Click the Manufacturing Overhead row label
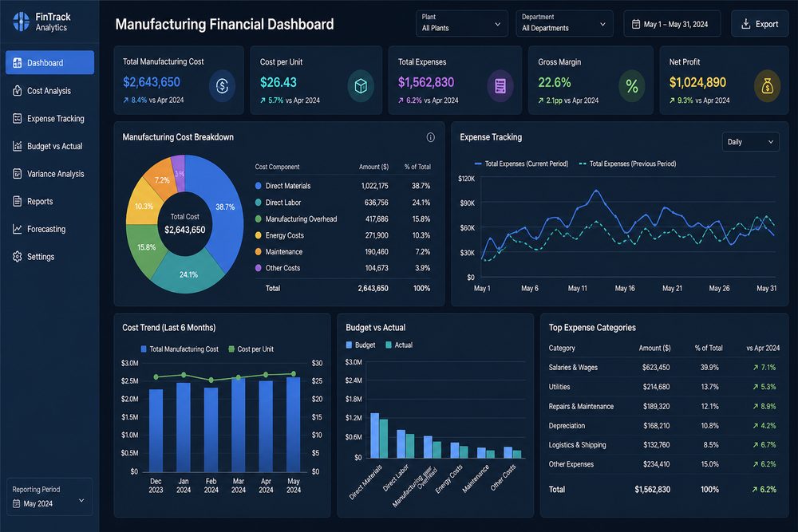 click(301, 219)
